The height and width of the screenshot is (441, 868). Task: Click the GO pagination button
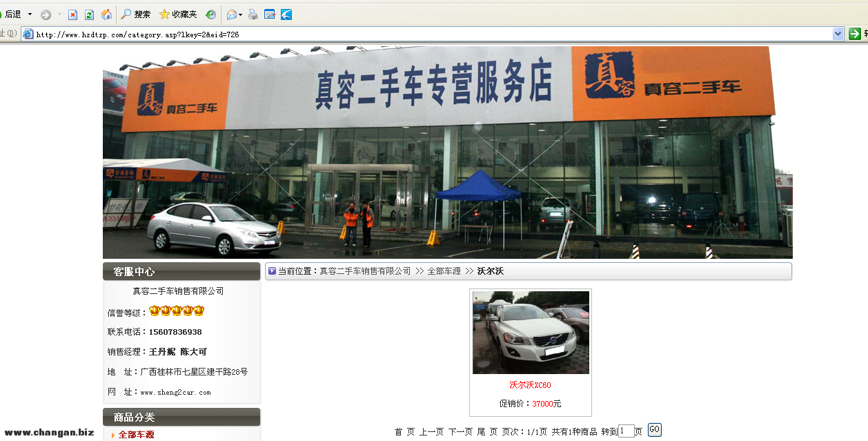pos(654,430)
